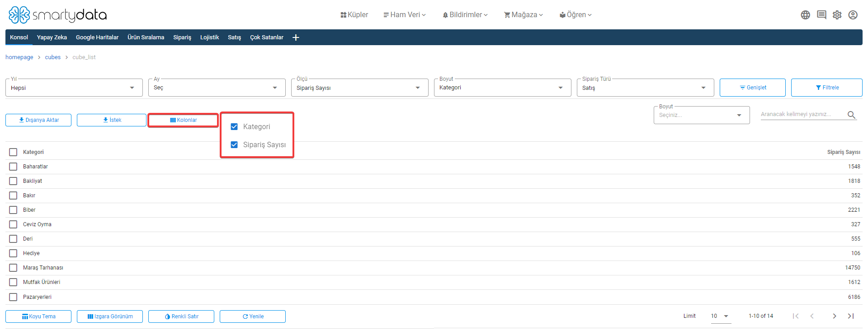Click the Kolonlar button
This screenshot has width=868, height=335.
(183, 120)
